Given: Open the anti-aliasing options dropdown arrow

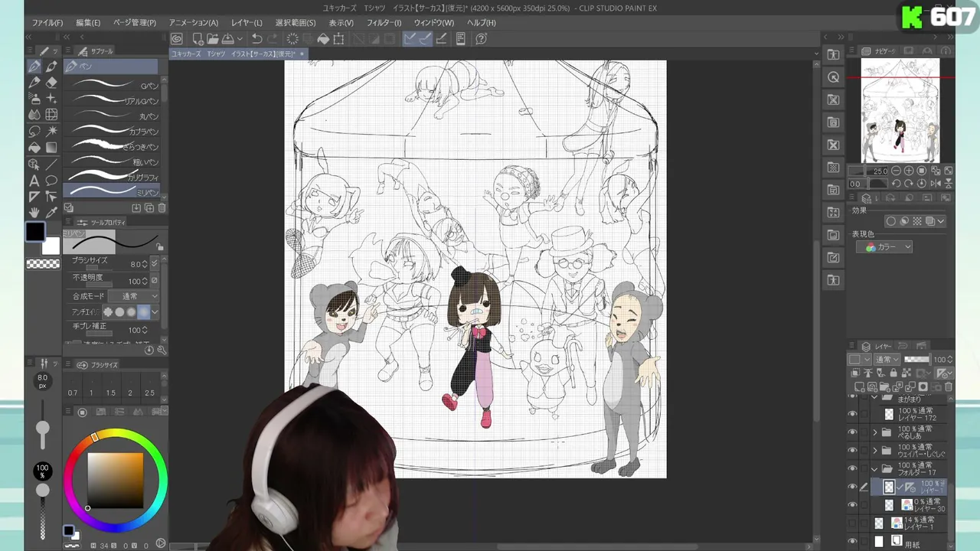Looking at the screenshot, I should tap(155, 312).
